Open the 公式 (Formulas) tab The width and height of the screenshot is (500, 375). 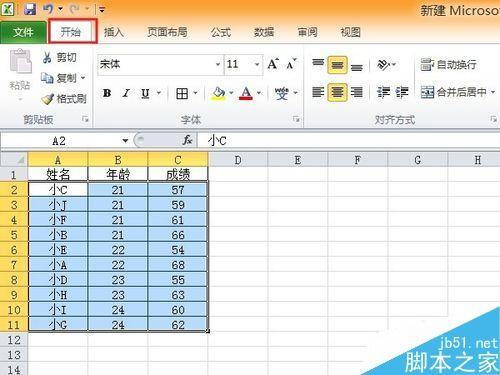click(221, 32)
